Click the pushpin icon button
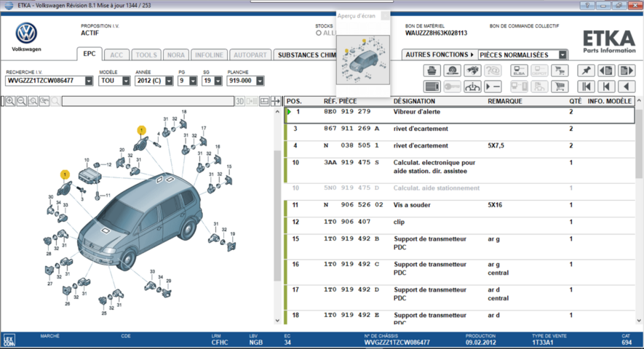644x349 pixels. [x=586, y=71]
